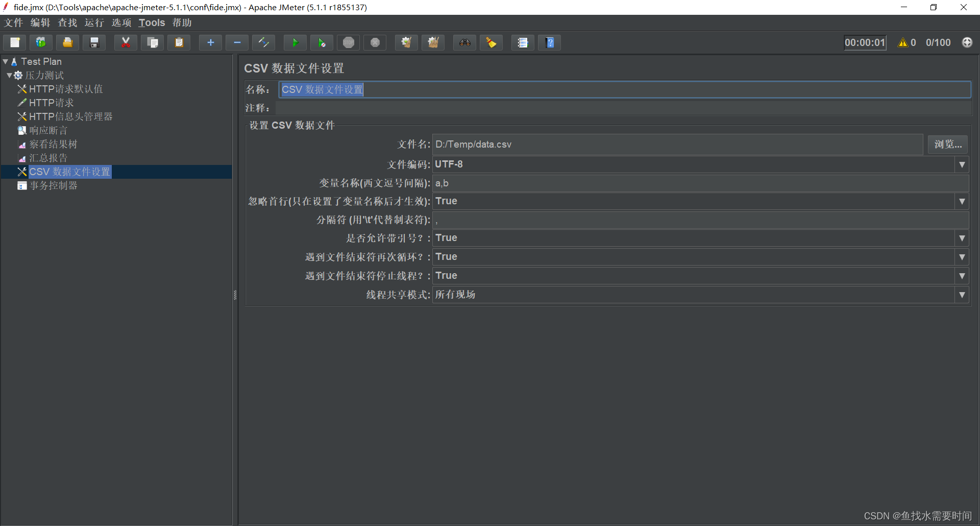This screenshot has height=526, width=980.
Task: Select 察看结果树 in the tree
Action: click(53, 144)
